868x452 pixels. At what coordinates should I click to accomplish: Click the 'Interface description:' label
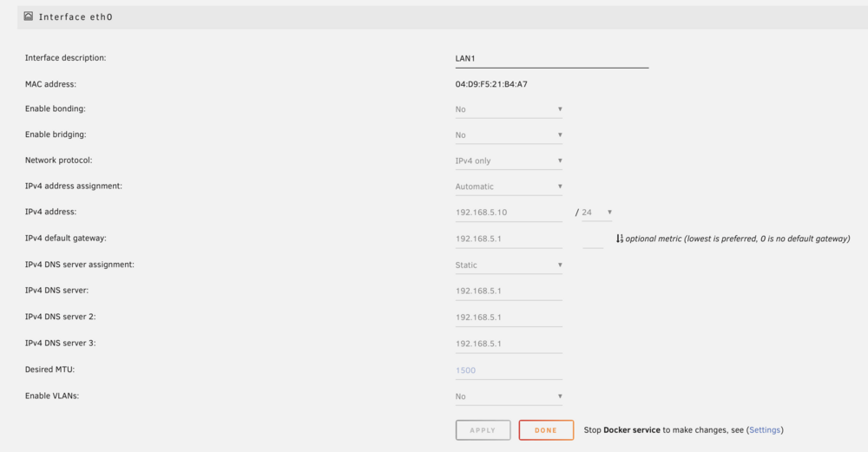click(65, 58)
